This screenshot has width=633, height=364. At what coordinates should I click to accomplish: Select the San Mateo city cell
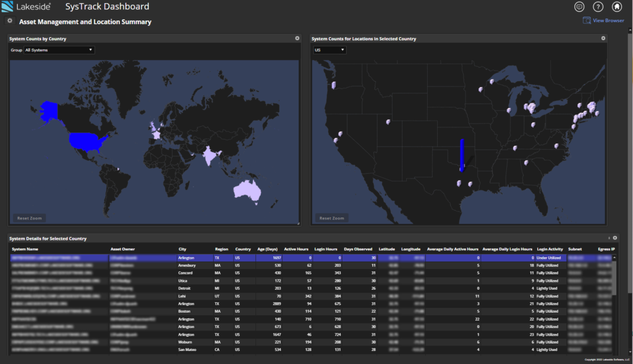187,349
